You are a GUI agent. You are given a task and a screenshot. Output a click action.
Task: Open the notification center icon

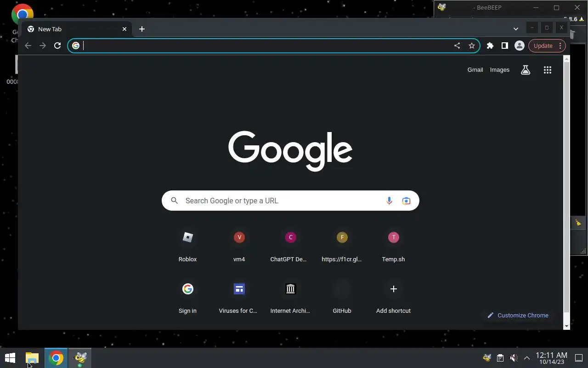(579, 358)
